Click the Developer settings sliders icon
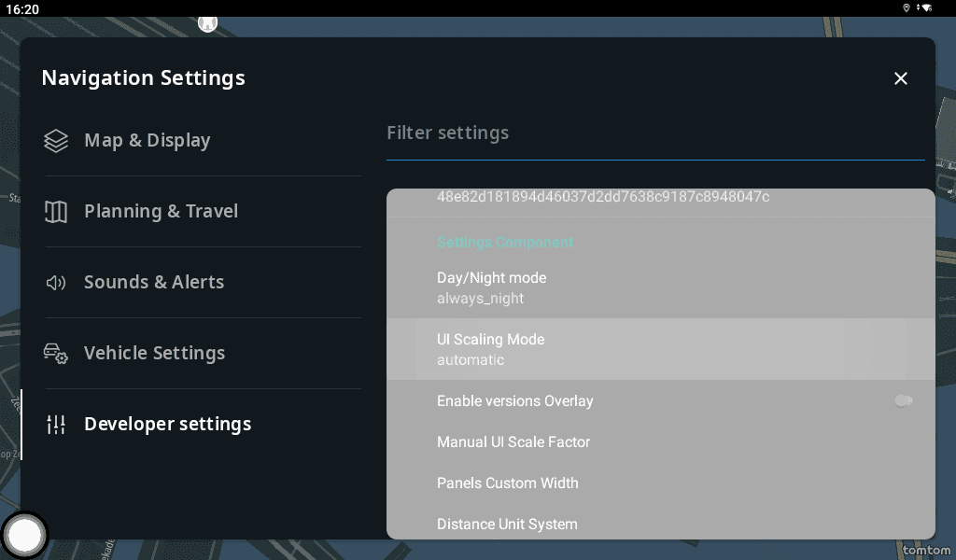 point(56,425)
